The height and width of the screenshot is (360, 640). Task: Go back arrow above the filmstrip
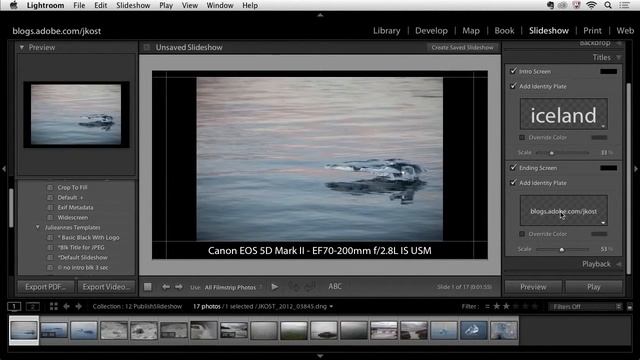[67, 306]
